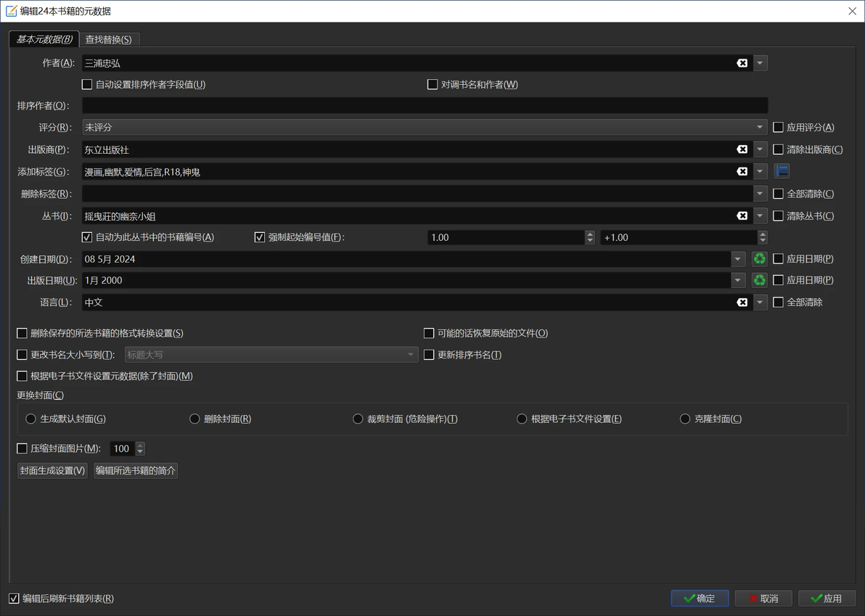Screen dimensions: 865x616
Task: Uncheck 自动为此丛书中的书籍编号
Action: point(86,237)
